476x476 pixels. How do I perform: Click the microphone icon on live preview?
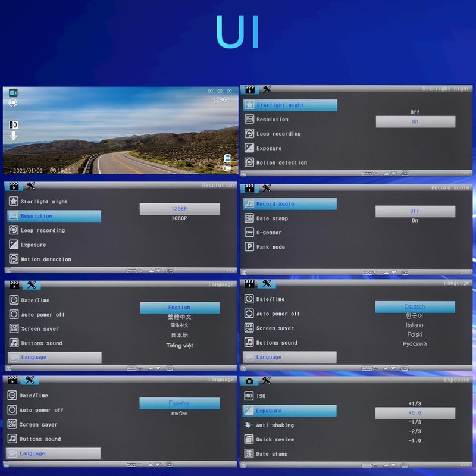click(13, 136)
